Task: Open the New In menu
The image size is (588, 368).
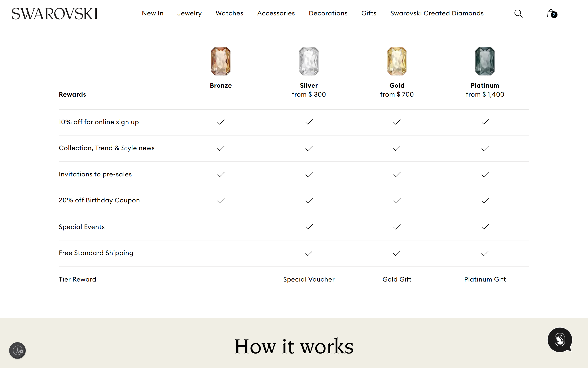Action: 153,13
